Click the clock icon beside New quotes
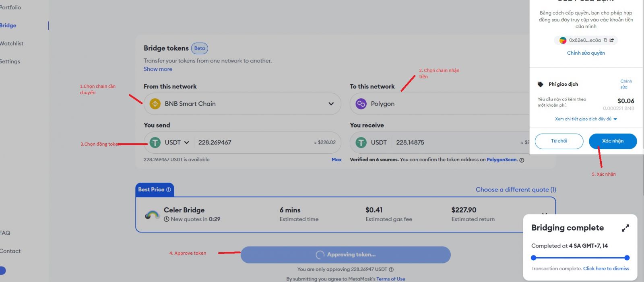The width and height of the screenshot is (644, 282). coord(166,219)
